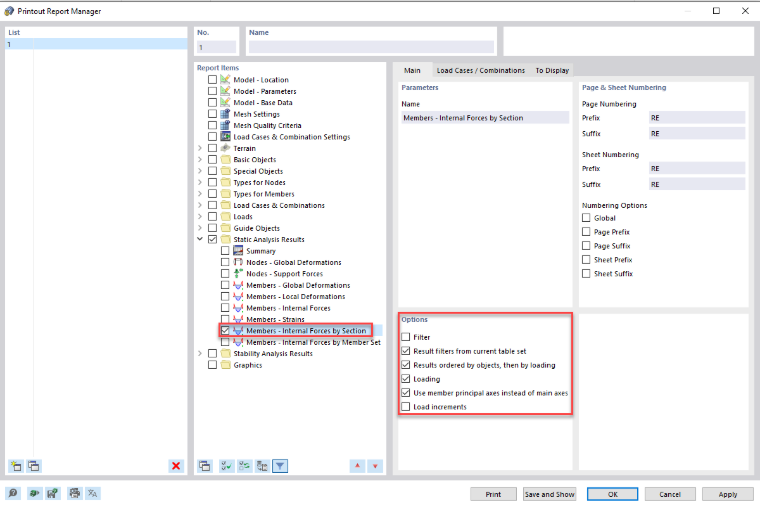Click the Summary item icon
Viewport: 760px width, 507px height.
coord(238,251)
